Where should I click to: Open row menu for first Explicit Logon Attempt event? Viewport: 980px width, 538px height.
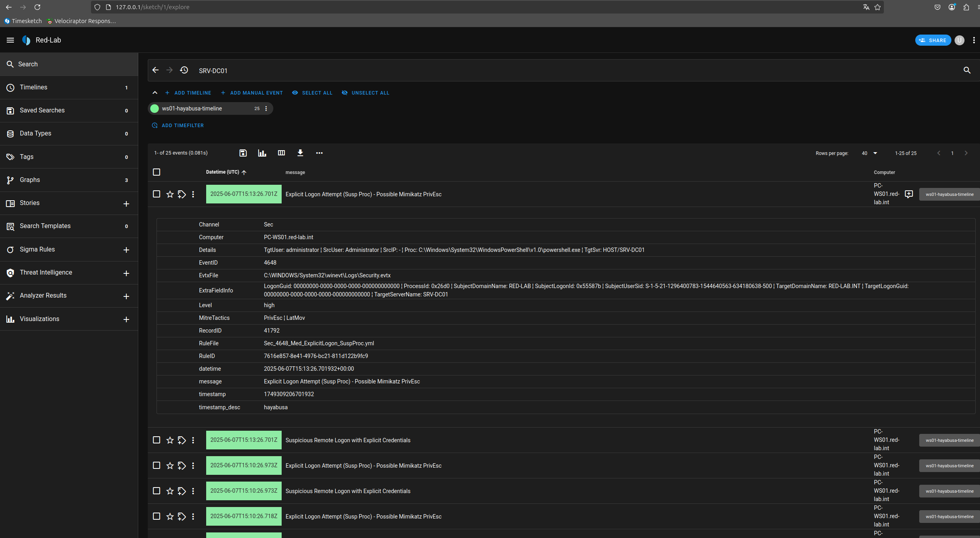[193, 194]
